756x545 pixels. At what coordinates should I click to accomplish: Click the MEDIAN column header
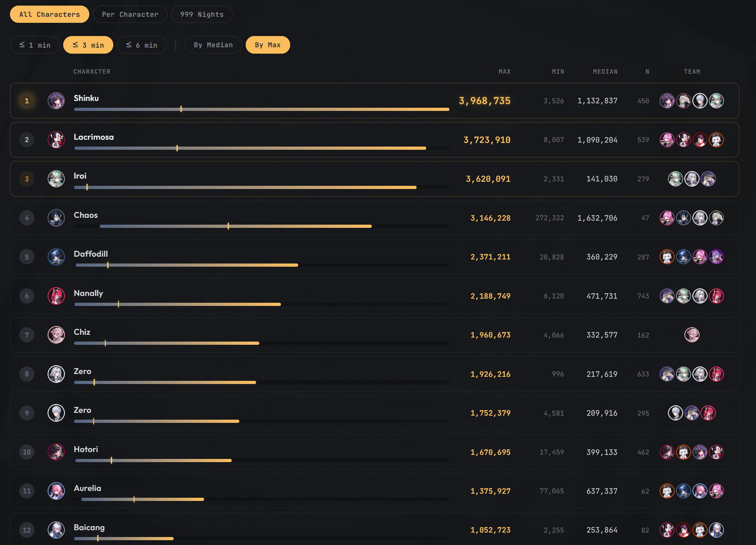(x=605, y=72)
